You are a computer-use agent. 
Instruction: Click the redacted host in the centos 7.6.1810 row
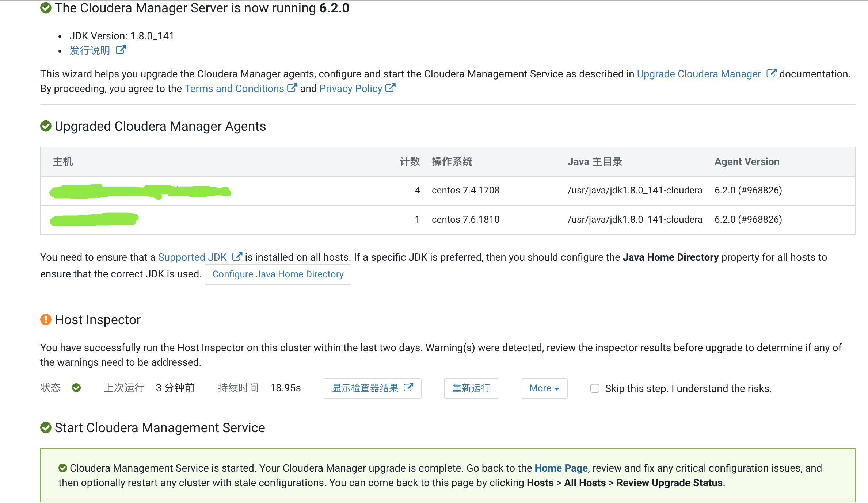click(94, 219)
